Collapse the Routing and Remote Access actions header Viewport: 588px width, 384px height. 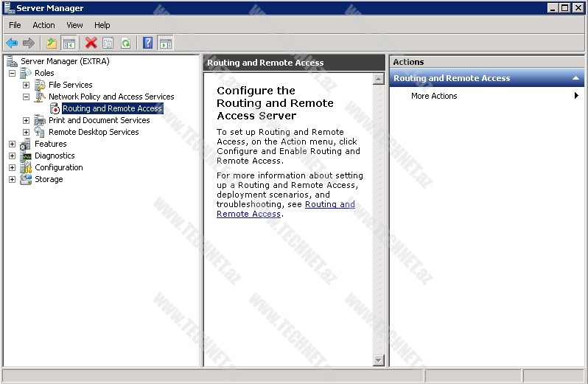tap(575, 78)
